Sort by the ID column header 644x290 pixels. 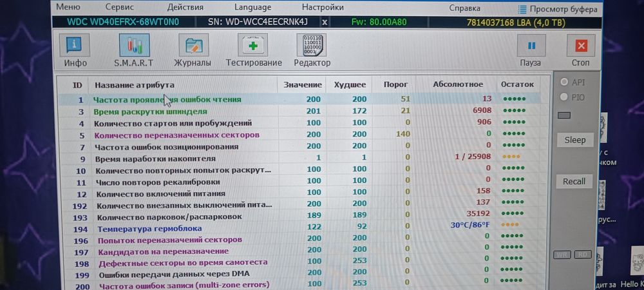click(x=77, y=85)
